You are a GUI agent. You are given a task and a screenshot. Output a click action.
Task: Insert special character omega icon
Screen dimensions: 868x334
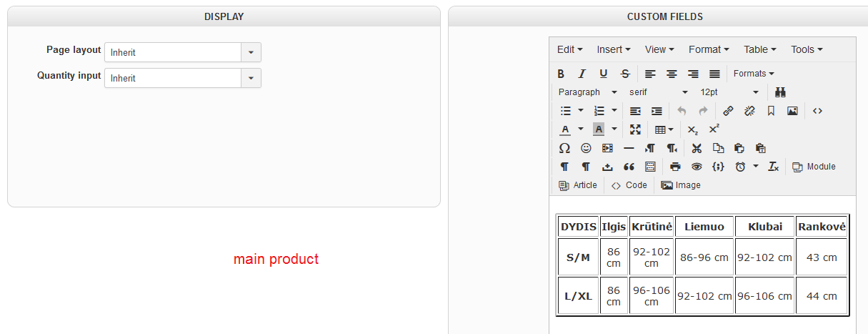(564, 148)
